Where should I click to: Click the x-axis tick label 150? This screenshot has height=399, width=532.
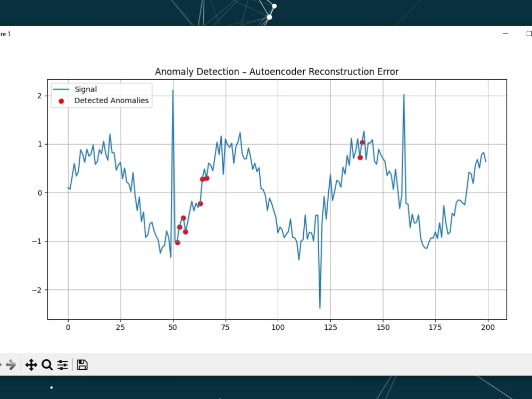(x=383, y=327)
